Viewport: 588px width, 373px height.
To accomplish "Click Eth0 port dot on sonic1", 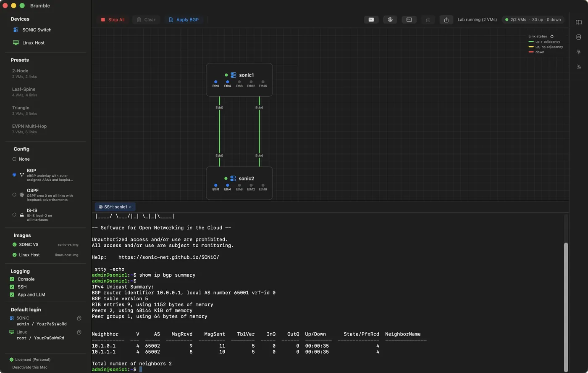I will [x=216, y=82].
